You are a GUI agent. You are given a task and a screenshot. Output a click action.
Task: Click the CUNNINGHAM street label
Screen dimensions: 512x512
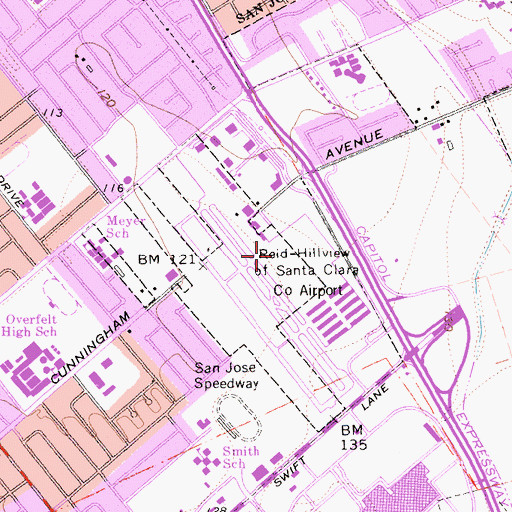91,348
